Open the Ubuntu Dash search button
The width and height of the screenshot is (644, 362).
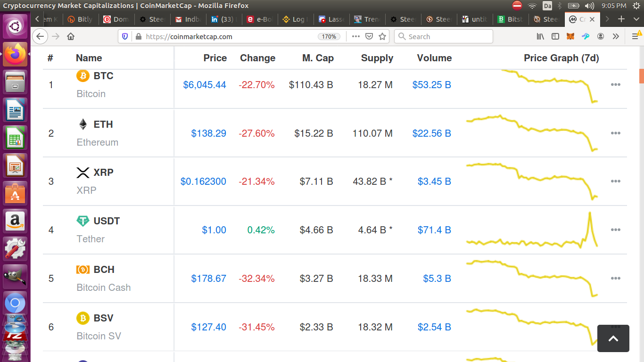[15, 26]
